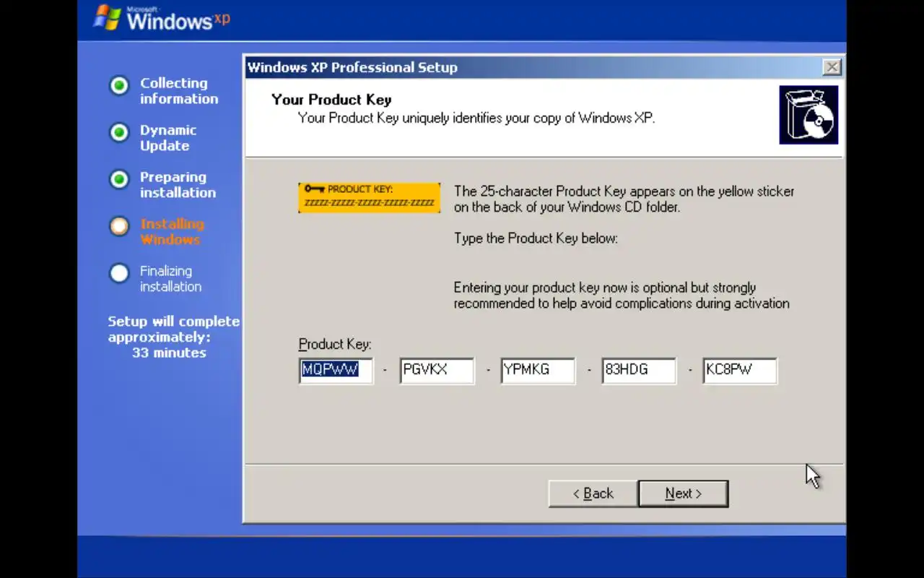Click the 'Dynamic Update' label
This screenshot has width=924, height=578.
(x=168, y=138)
